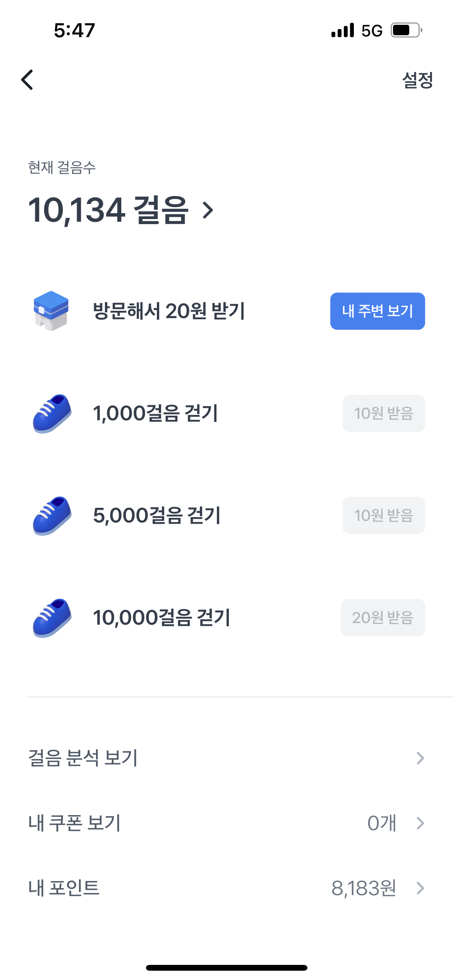This screenshot has width=453, height=980.
Task: Select 내 포인트 menu item
Action: 64,888
